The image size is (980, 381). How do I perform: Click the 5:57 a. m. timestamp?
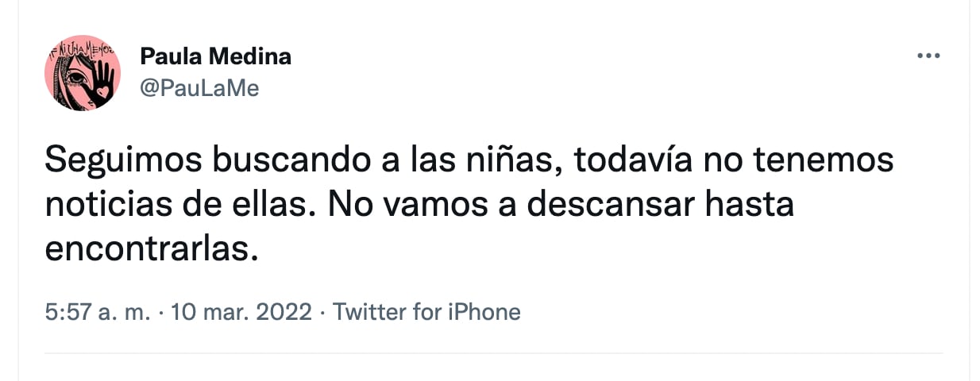pyautogui.click(x=98, y=312)
